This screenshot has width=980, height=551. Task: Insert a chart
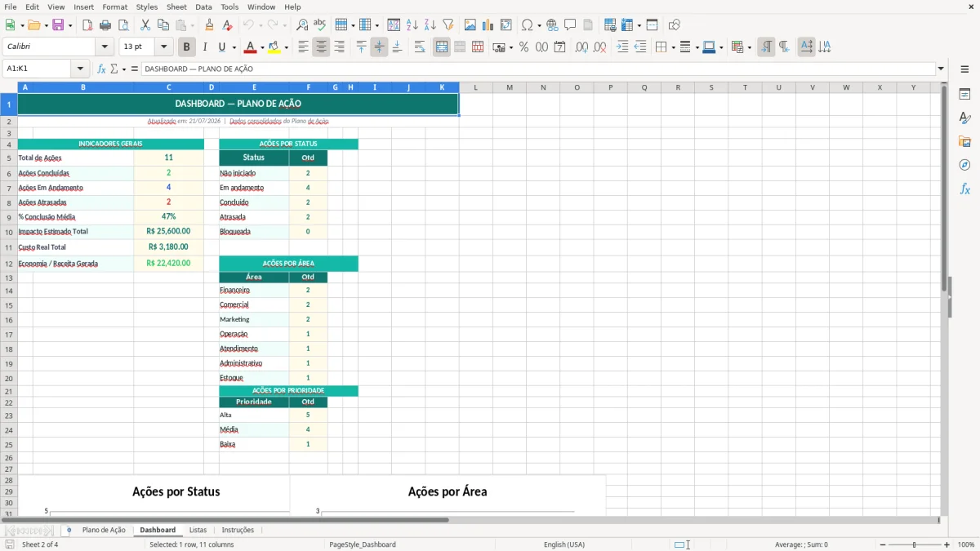(x=488, y=25)
